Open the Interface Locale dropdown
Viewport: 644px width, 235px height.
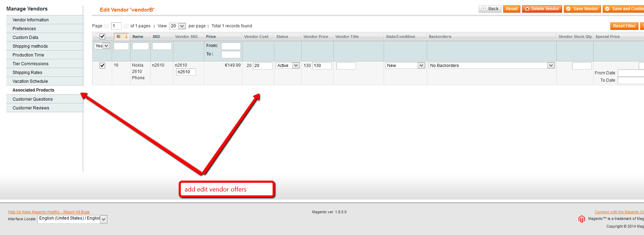click(x=72, y=219)
